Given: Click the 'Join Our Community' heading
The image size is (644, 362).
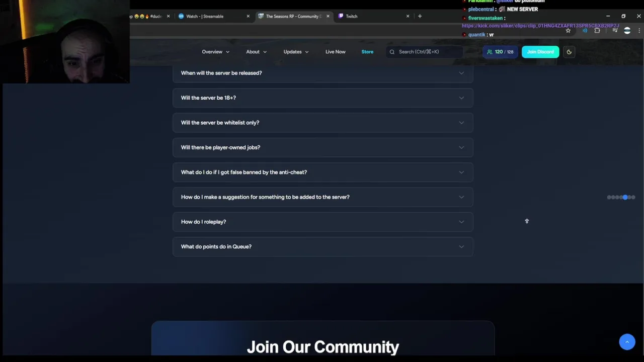Looking at the screenshot, I should [x=323, y=347].
